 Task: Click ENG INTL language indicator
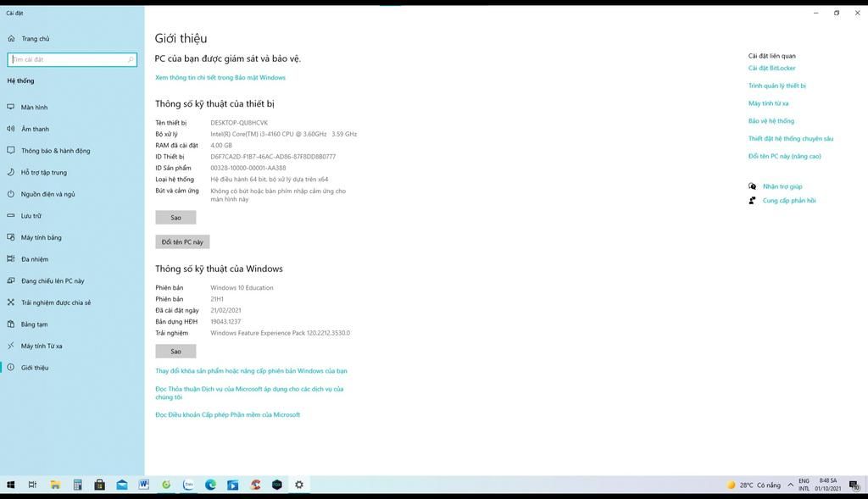(804, 485)
